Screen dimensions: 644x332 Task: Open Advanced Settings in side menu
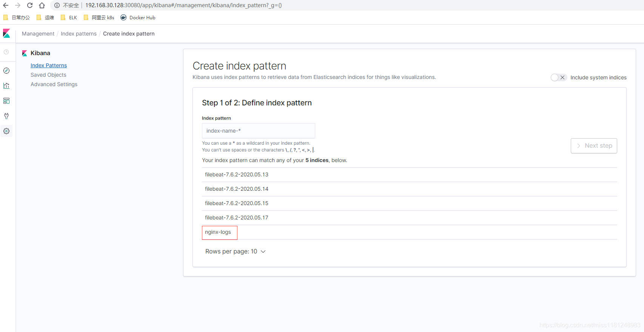tap(54, 84)
